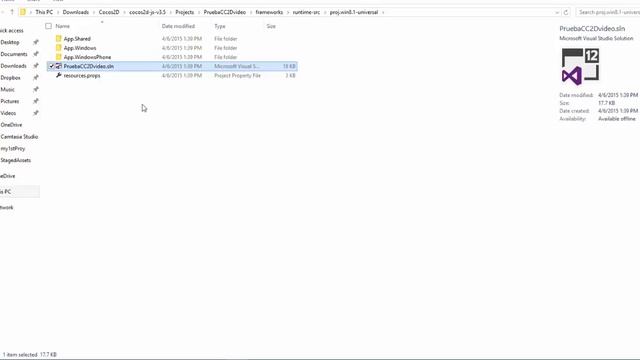640x360 pixels.
Task: Click the resources.props wrench icon
Action: pyautogui.click(x=58, y=76)
